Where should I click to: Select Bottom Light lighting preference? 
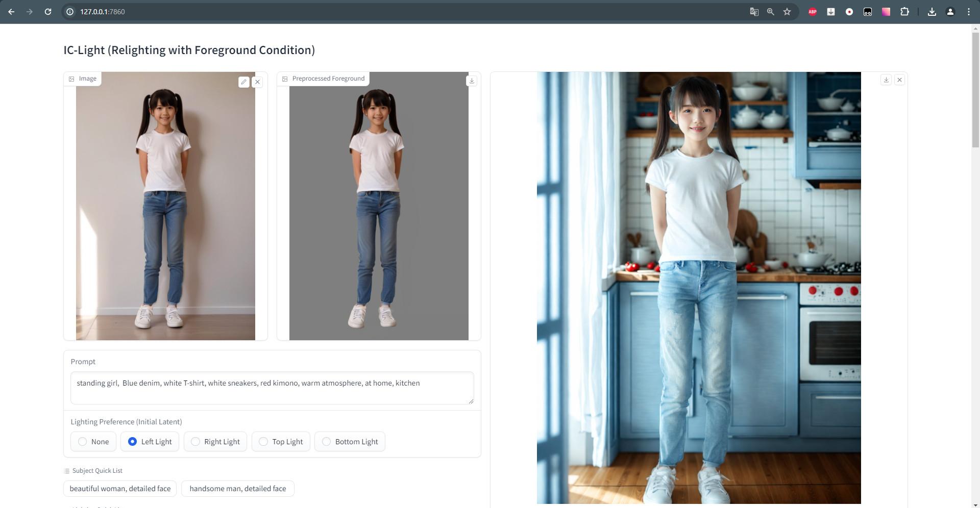pyautogui.click(x=350, y=442)
